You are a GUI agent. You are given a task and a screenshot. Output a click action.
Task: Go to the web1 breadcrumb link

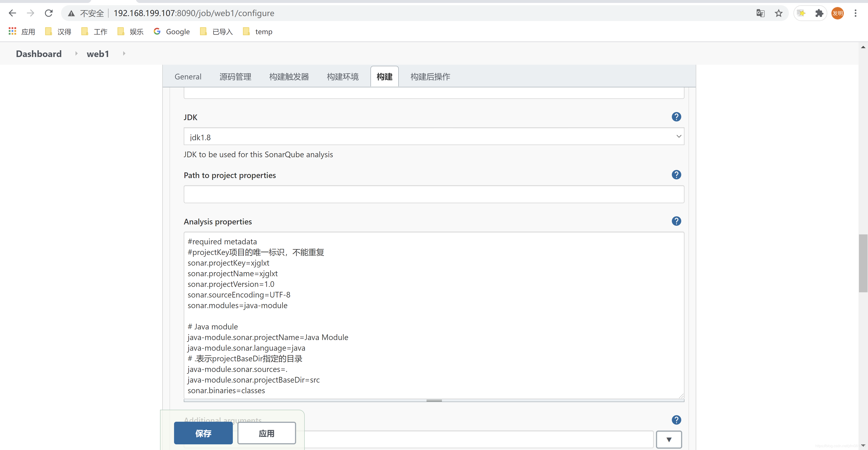(x=98, y=54)
